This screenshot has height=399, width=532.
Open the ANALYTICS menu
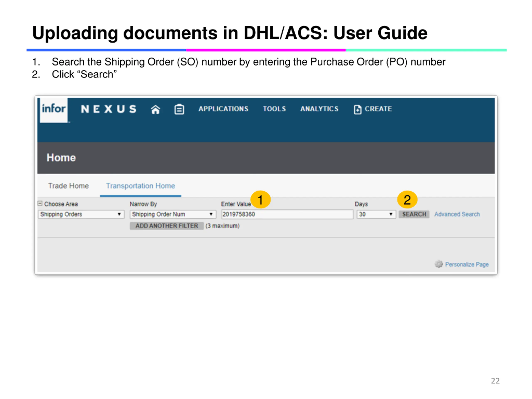tap(319, 109)
